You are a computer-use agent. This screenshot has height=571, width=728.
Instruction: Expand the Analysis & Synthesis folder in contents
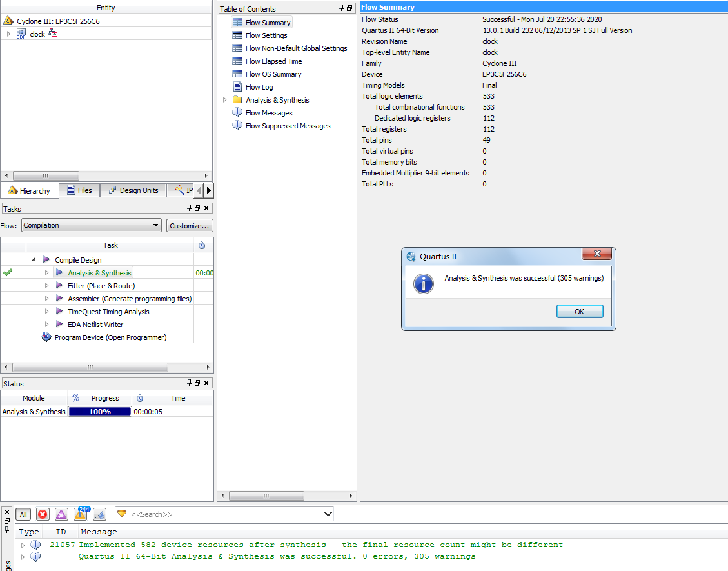224,100
